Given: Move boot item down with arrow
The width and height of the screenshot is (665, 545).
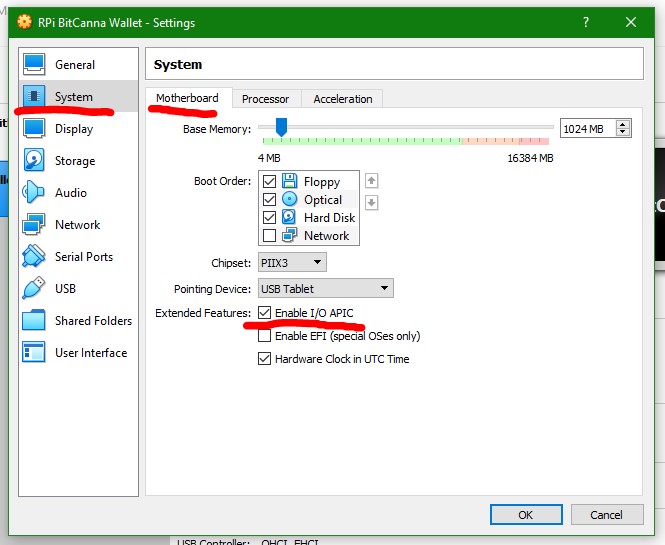Looking at the screenshot, I should (372, 202).
